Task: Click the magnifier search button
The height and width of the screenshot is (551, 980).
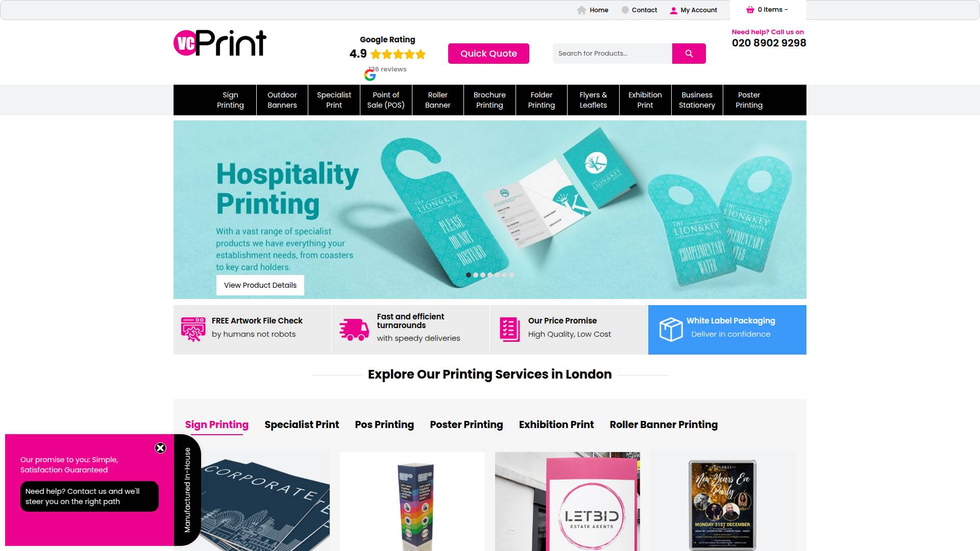Action: click(689, 54)
